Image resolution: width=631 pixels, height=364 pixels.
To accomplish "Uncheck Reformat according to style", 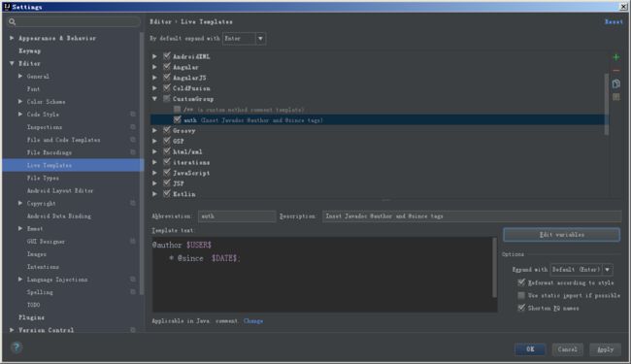I will point(521,282).
